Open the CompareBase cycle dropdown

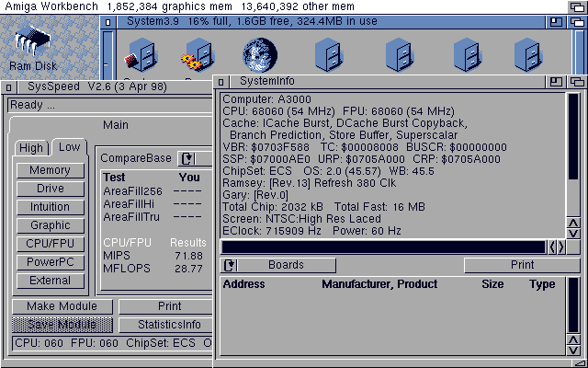pos(195,158)
